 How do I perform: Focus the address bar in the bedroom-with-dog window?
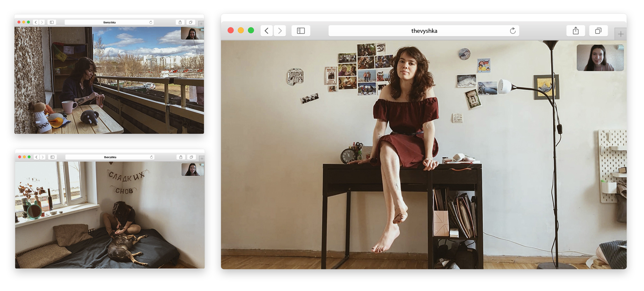point(110,157)
